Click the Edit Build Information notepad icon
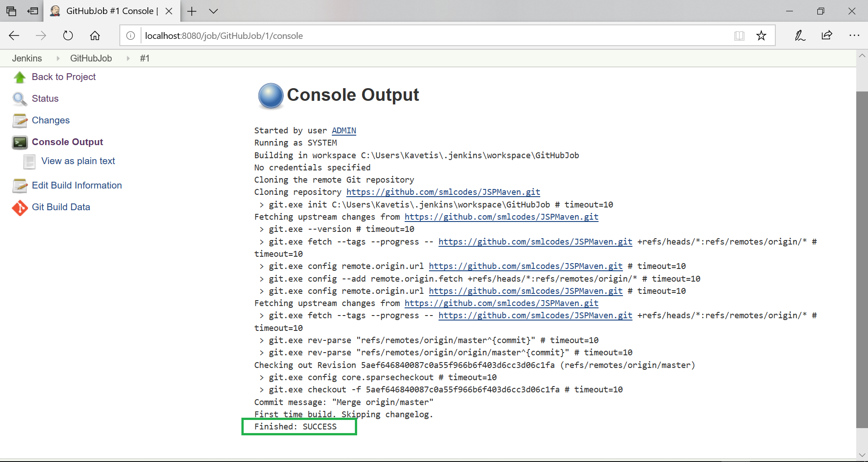 pos(19,186)
